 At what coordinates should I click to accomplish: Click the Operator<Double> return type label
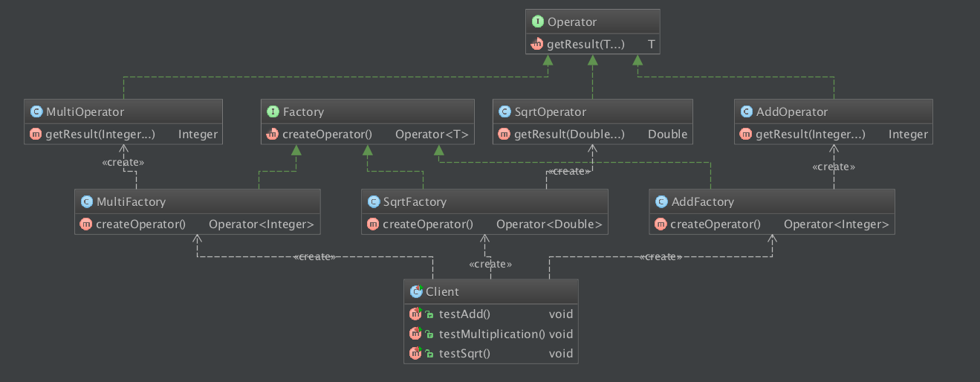click(548, 224)
